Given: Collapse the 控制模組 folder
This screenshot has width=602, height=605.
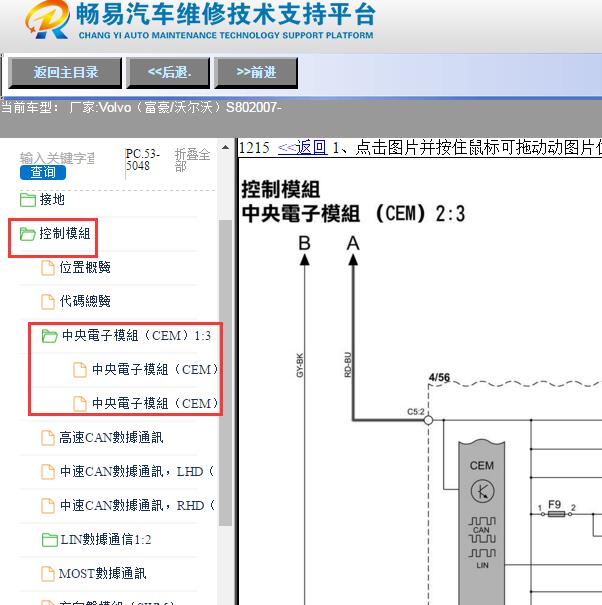Looking at the screenshot, I should (x=65, y=234).
